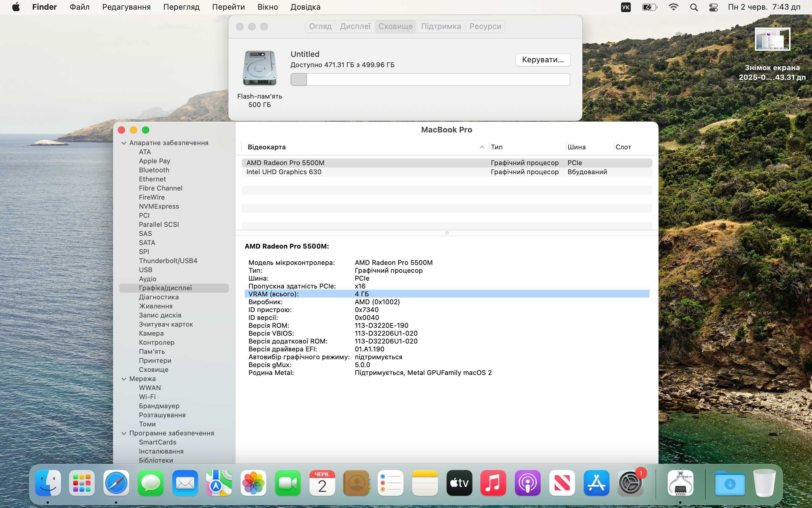This screenshot has width=812, height=508.
Task: Open the Apple menu
Action: click(16, 7)
